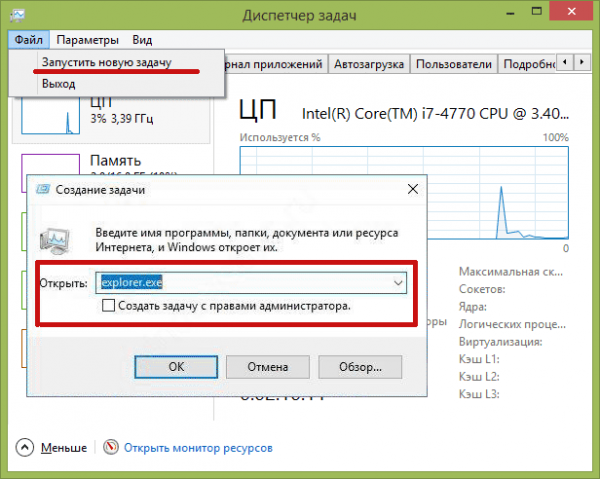
Task: Click the tab strip left arrow
Action: point(565,62)
